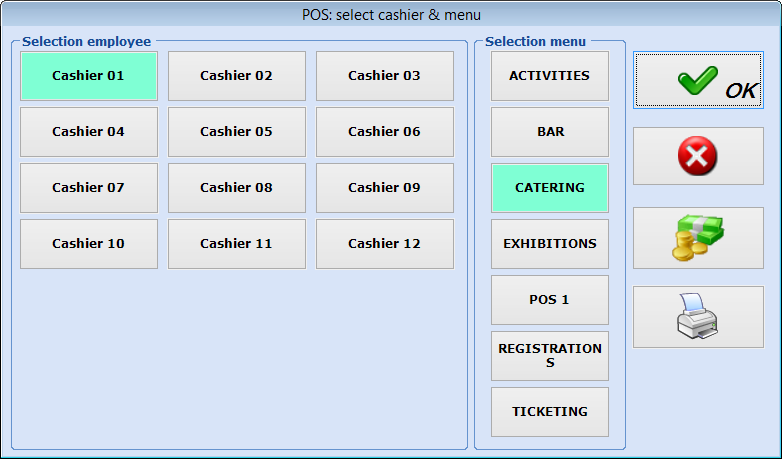
Task: Choose Cashier 12 button
Action: click(x=385, y=244)
